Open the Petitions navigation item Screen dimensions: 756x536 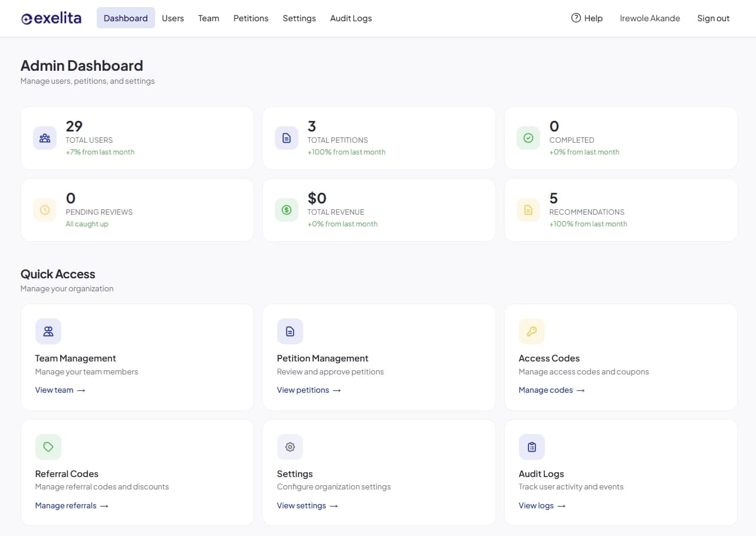click(x=251, y=18)
